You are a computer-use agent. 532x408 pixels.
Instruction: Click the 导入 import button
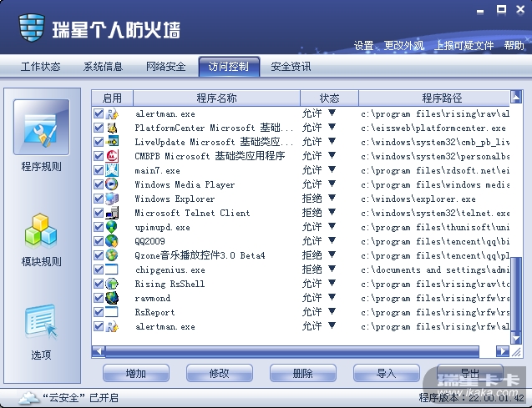click(386, 373)
